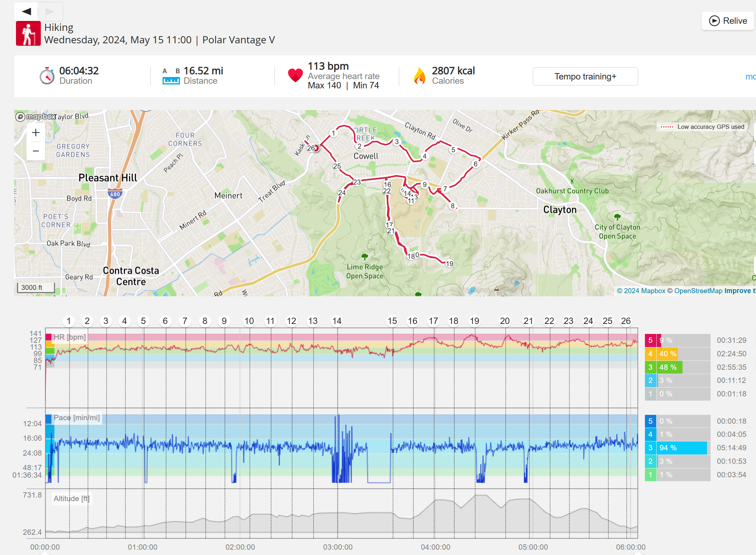Toggle the Altitude [ft] graph label

coord(71,499)
